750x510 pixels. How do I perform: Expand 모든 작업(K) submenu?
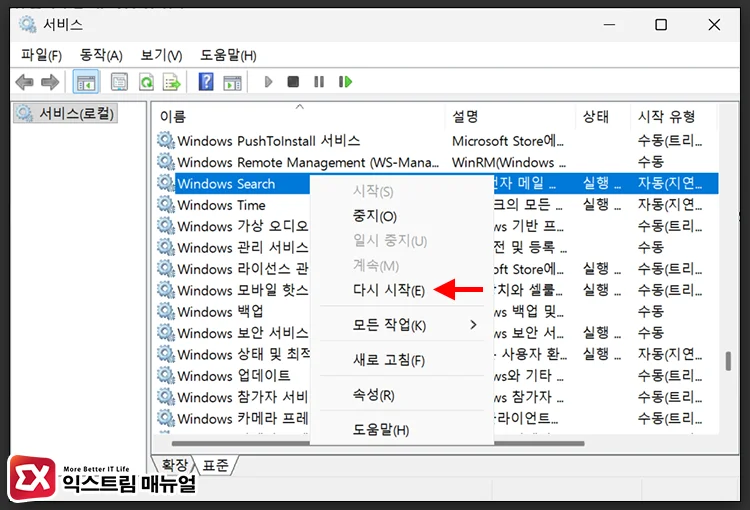point(402,325)
